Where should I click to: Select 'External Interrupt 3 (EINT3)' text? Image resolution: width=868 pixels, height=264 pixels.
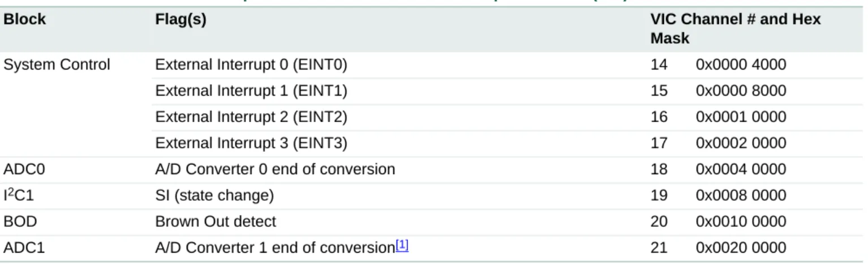pyautogui.click(x=251, y=143)
